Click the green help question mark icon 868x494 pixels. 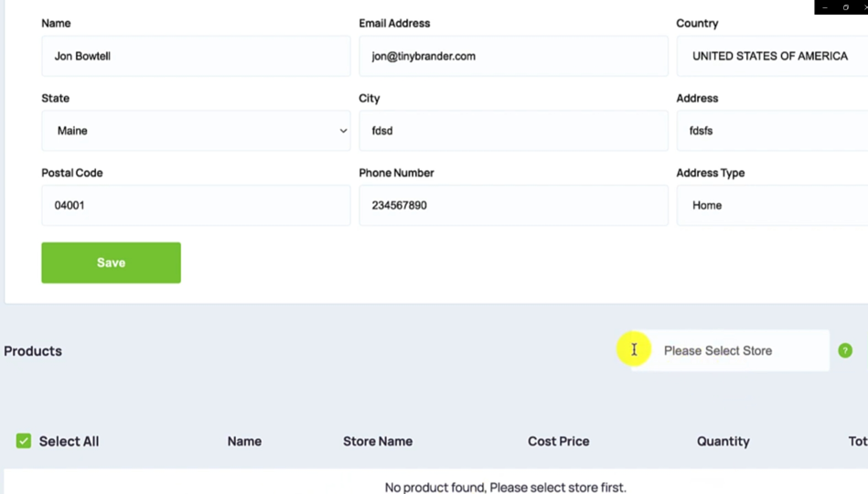845,350
